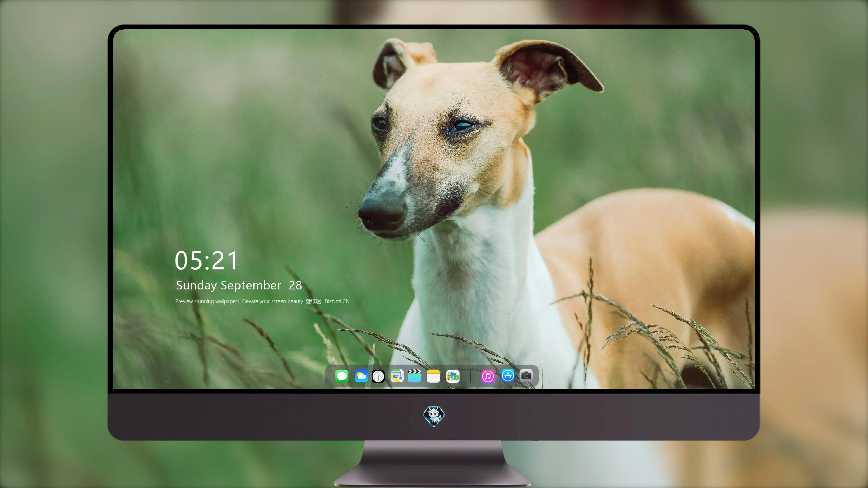This screenshot has width=868, height=488.
Task: Open the Camera app in the dock
Action: coord(526,375)
